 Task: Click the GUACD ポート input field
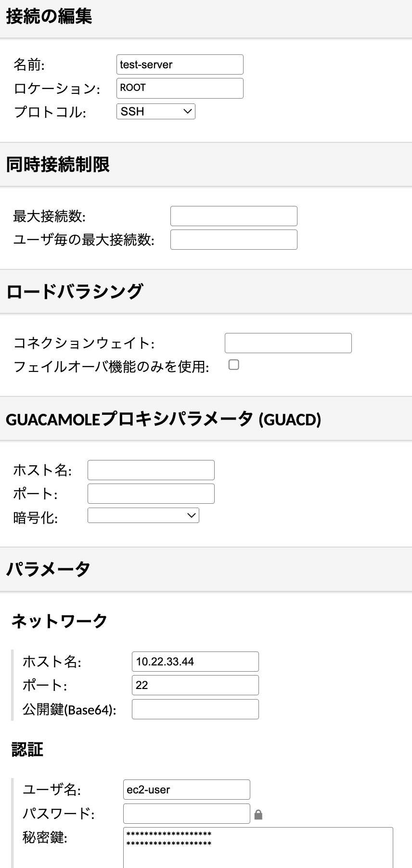click(151, 494)
